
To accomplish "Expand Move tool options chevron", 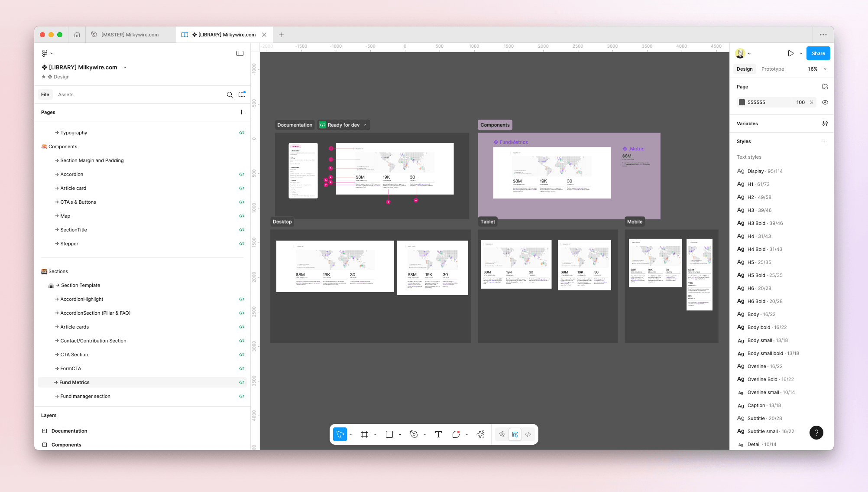I will [350, 434].
